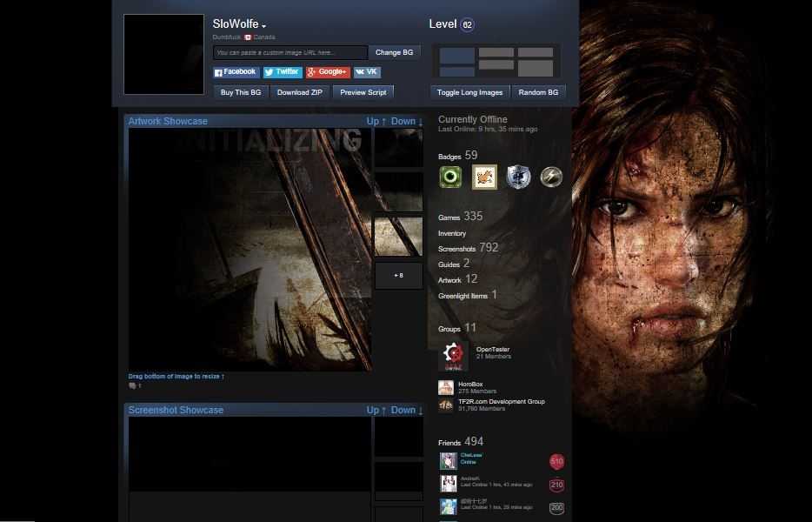Click the avatar of the level 510 friend
Viewport: 812px width, 522px height.
pyautogui.click(x=449, y=460)
